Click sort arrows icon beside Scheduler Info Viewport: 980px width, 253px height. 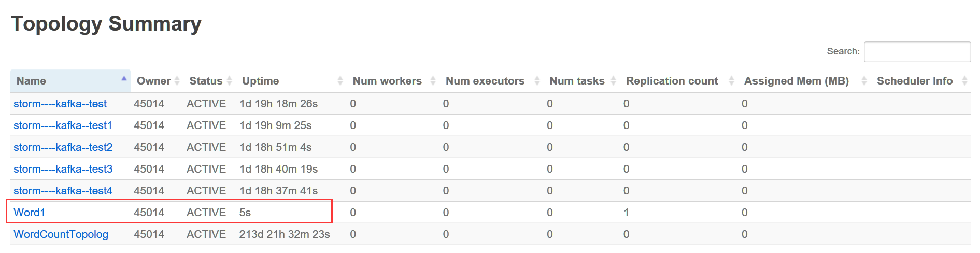(964, 81)
